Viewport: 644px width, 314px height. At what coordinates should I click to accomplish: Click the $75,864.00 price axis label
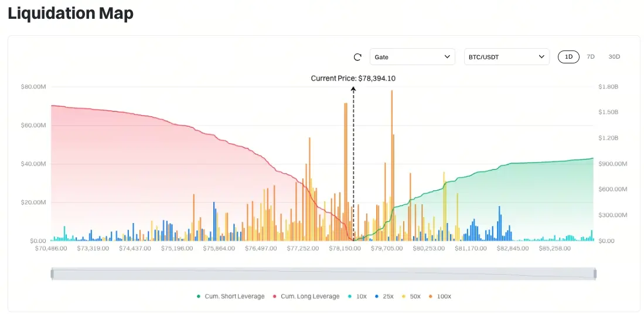click(219, 249)
